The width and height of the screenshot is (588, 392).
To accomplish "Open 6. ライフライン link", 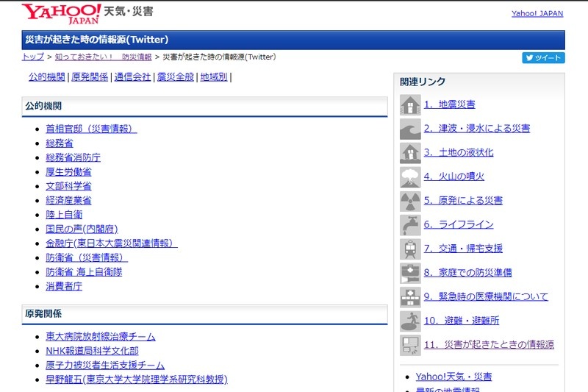I will point(459,224).
